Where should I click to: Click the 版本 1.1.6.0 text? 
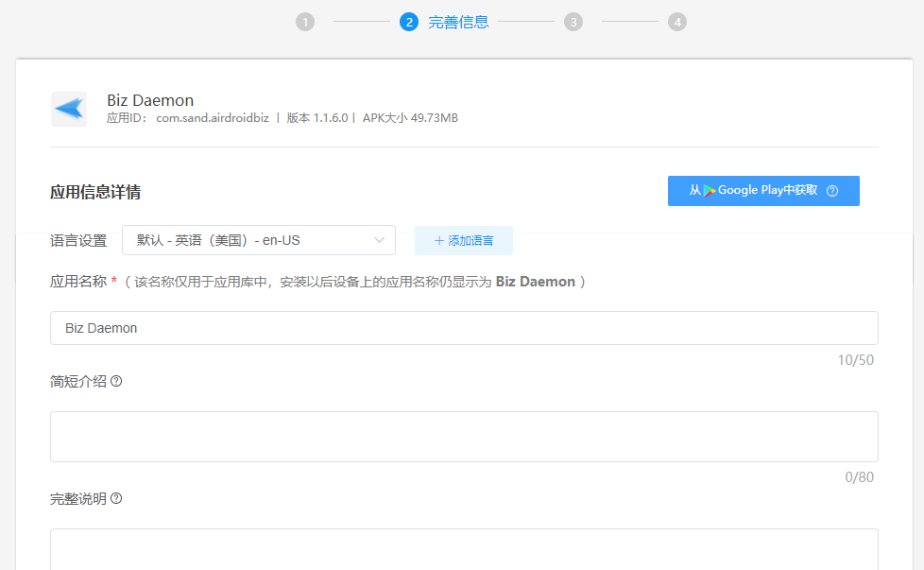pyautogui.click(x=317, y=118)
